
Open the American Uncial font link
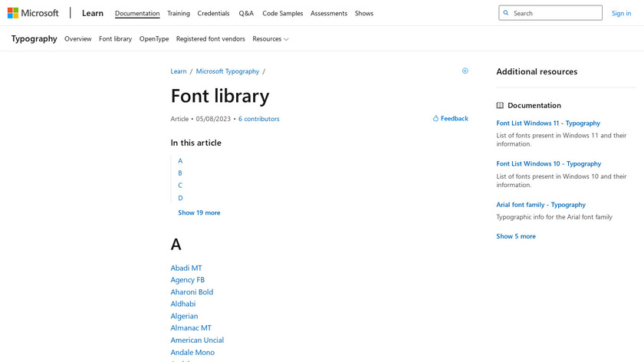pyautogui.click(x=197, y=341)
